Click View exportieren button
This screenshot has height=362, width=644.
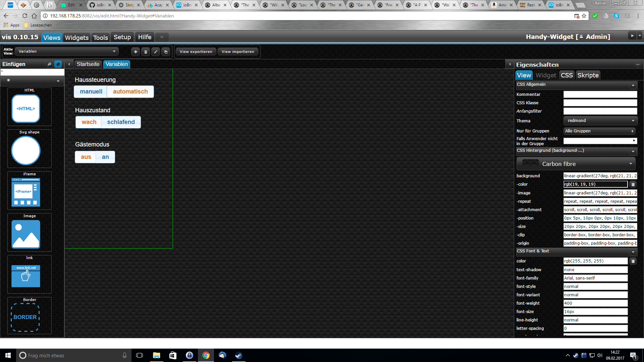(196, 52)
